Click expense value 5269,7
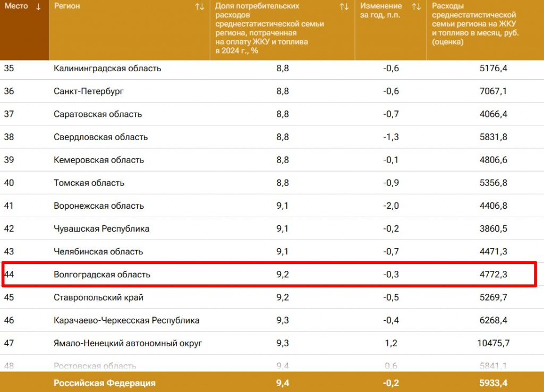Screen dimensions: 544x392 tap(494, 297)
